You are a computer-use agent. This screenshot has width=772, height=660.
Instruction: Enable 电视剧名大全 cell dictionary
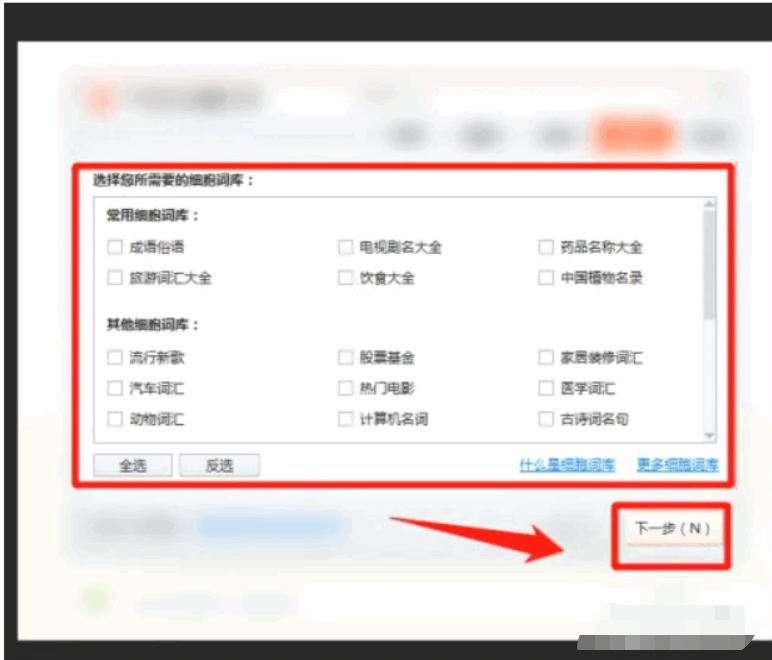coord(346,247)
